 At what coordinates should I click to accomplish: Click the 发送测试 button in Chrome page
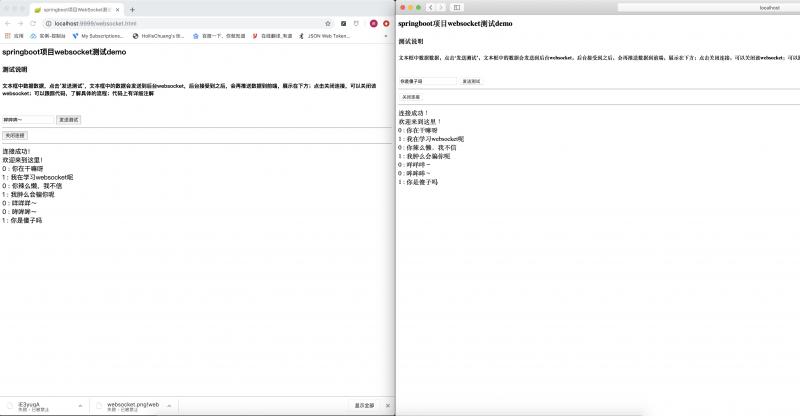[x=69, y=120]
